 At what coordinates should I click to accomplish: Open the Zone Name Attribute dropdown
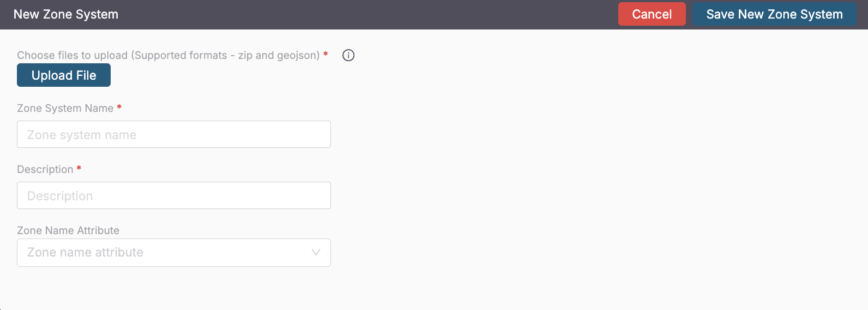coord(173,253)
